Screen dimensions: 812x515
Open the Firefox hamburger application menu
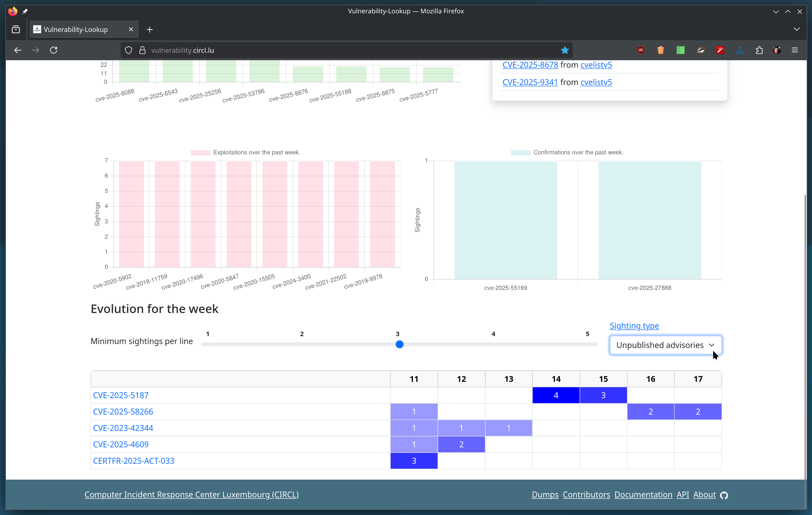(x=795, y=50)
